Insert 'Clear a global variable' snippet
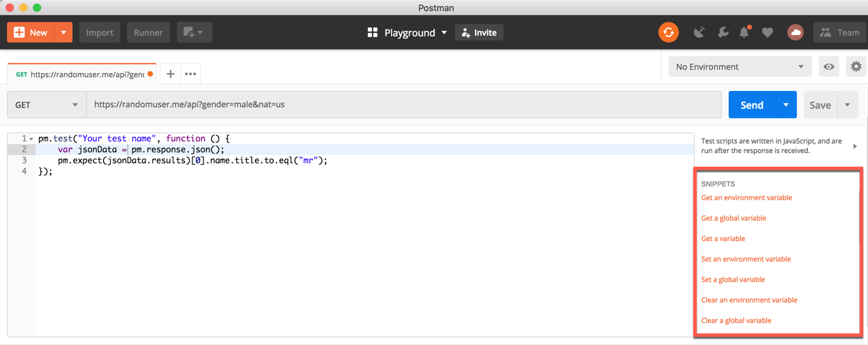The width and height of the screenshot is (868, 345). coord(736,320)
